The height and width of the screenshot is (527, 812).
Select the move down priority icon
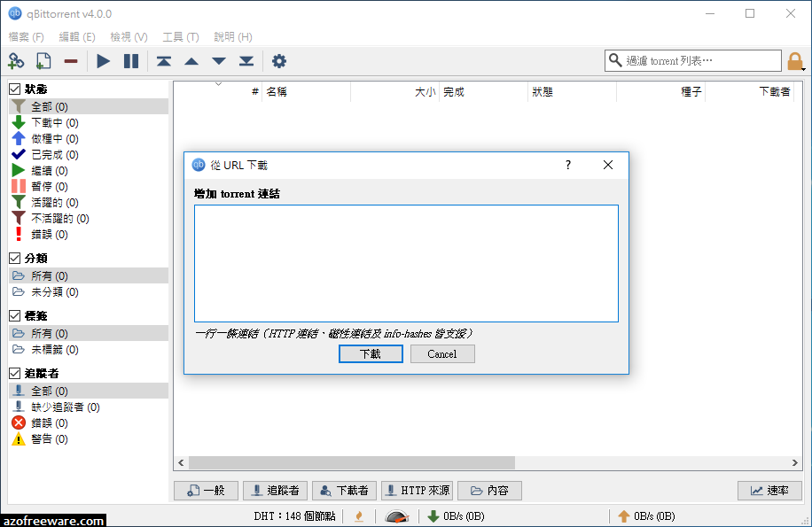coord(218,60)
